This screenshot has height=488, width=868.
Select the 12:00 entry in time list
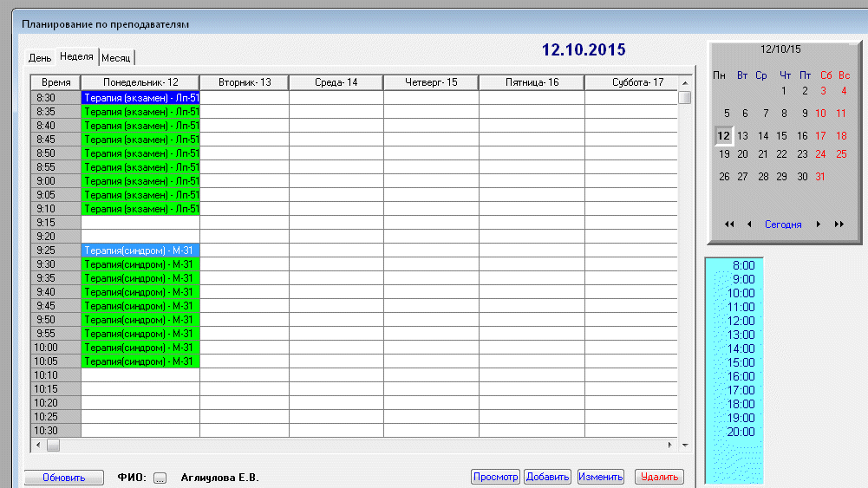[x=741, y=322]
